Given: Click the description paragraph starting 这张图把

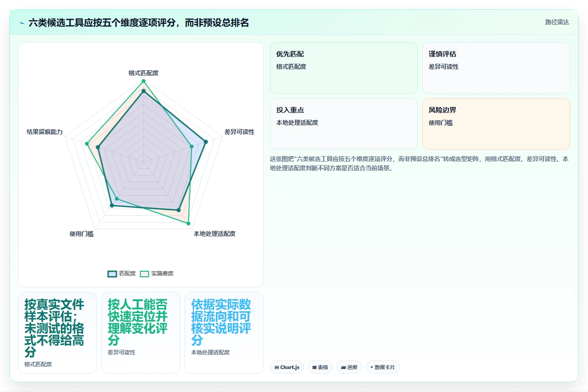Looking at the screenshot, I should coord(419,163).
